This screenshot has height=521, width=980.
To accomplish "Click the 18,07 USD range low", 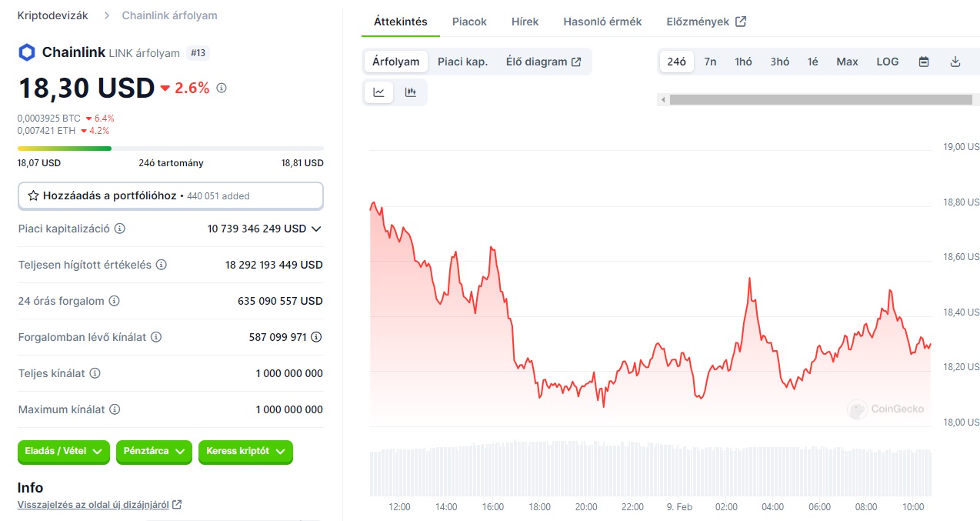I will tap(39, 163).
